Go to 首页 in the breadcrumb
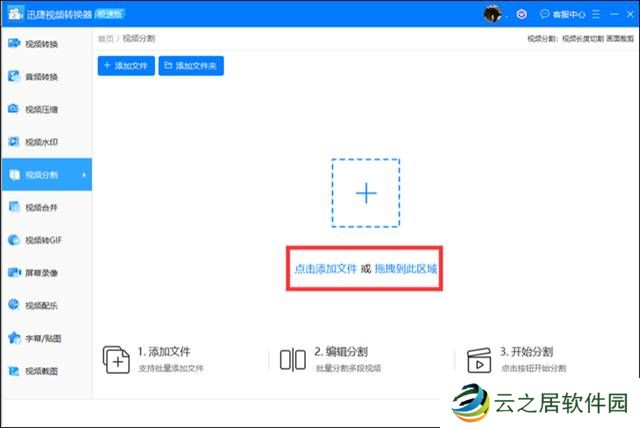Image resolution: width=640 pixels, height=428 pixels. [x=104, y=38]
